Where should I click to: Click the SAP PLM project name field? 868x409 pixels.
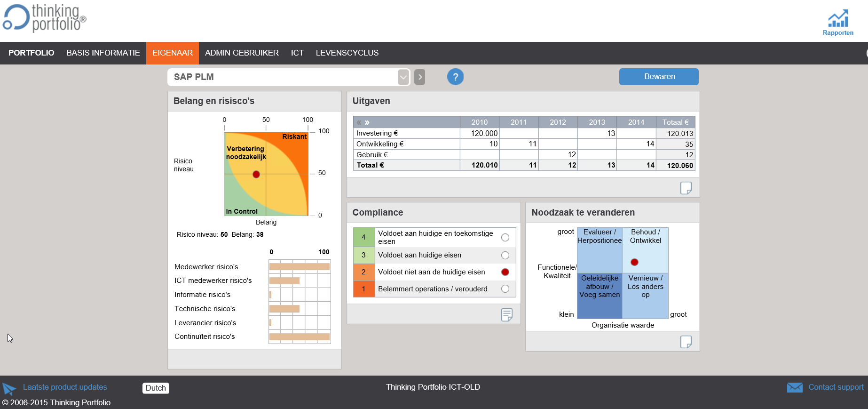[283, 77]
